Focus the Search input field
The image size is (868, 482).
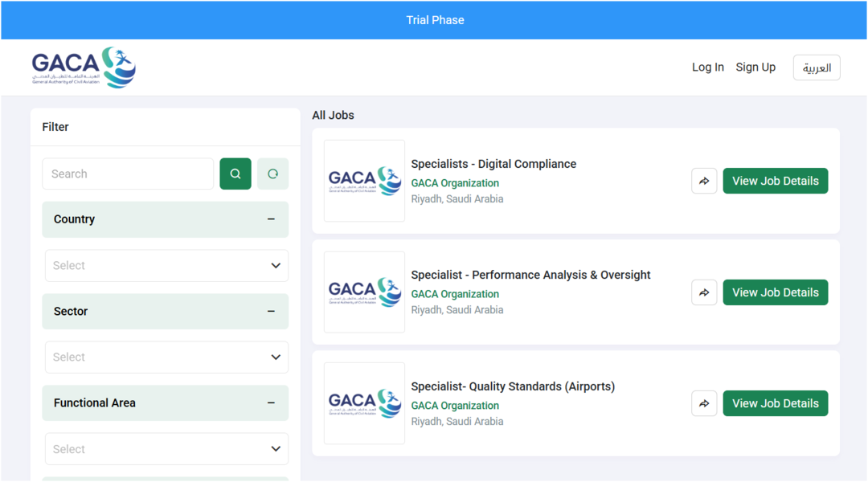point(128,174)
